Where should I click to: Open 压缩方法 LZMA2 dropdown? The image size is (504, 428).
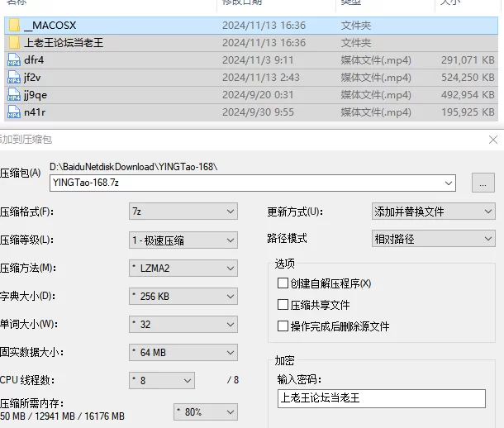click(183, 269)
